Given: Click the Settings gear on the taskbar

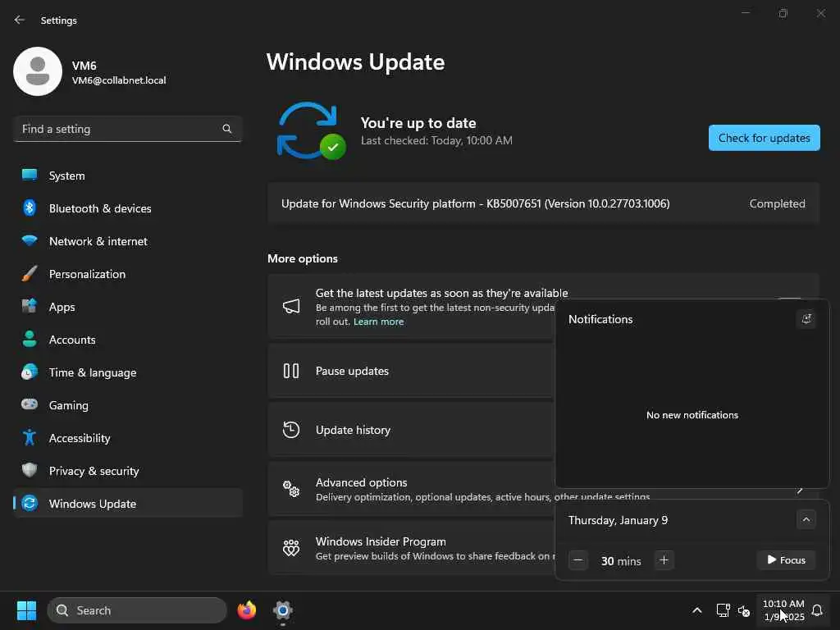Looking at the screenshot, I should point(283,610).
